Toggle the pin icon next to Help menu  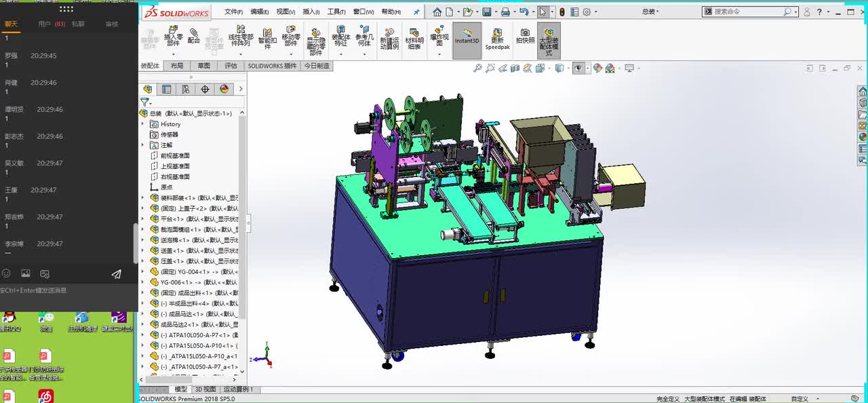pyautogui.click(x=416, y=12)
